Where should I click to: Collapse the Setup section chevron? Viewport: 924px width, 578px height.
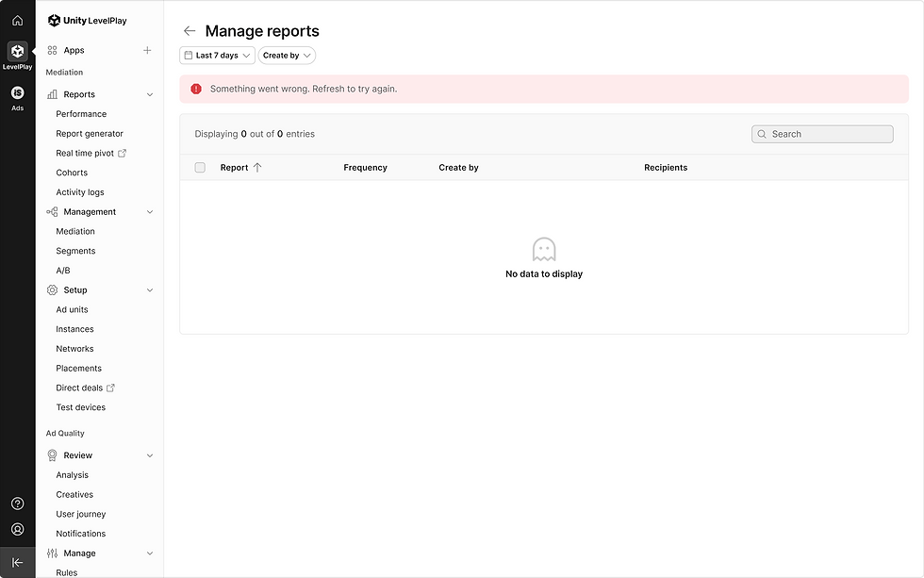[x=150, y=289]
